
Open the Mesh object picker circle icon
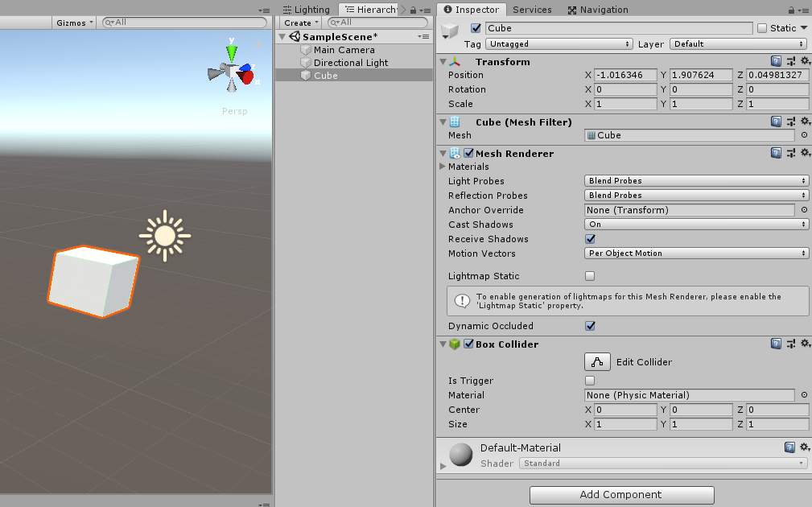[x=802, y=135]
